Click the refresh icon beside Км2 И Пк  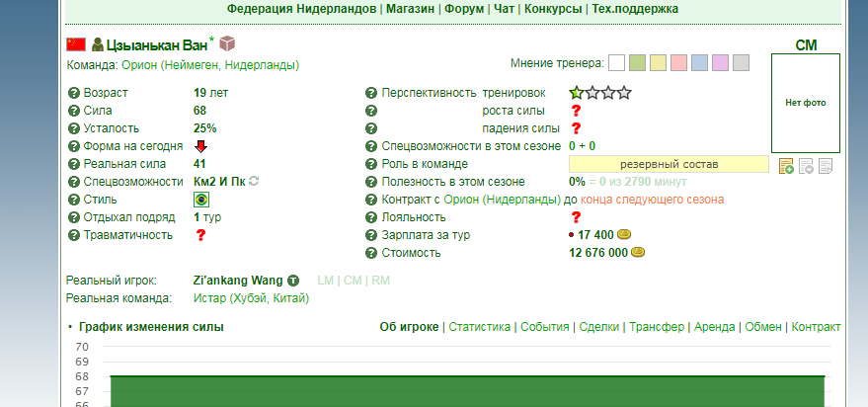click(254, 182)
